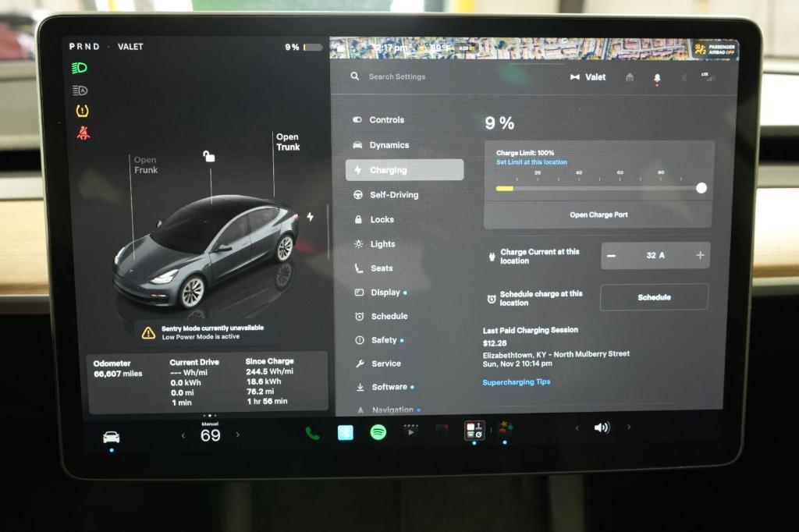
Task: Tap the 3D car model image
Action: (206, 252)
